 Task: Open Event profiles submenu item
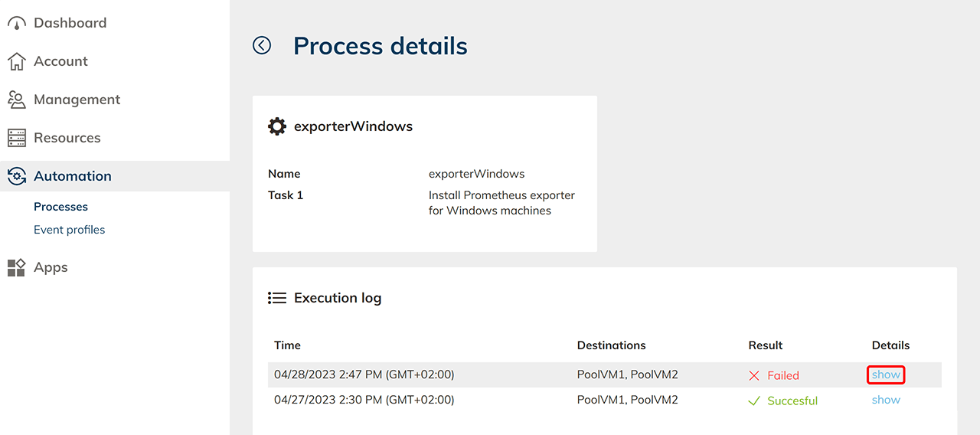(69, 230)
